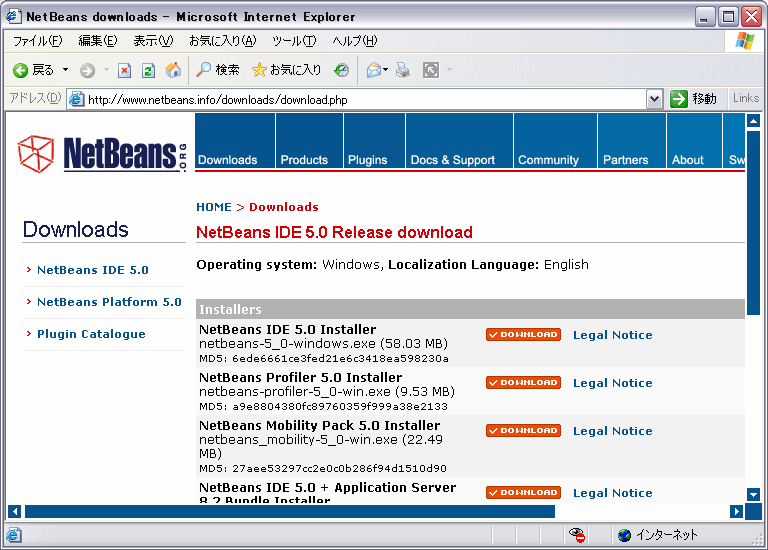The image size is (768, 550).
Task: Open the Plugins navigation tab
Action: [x=374, y=141]
